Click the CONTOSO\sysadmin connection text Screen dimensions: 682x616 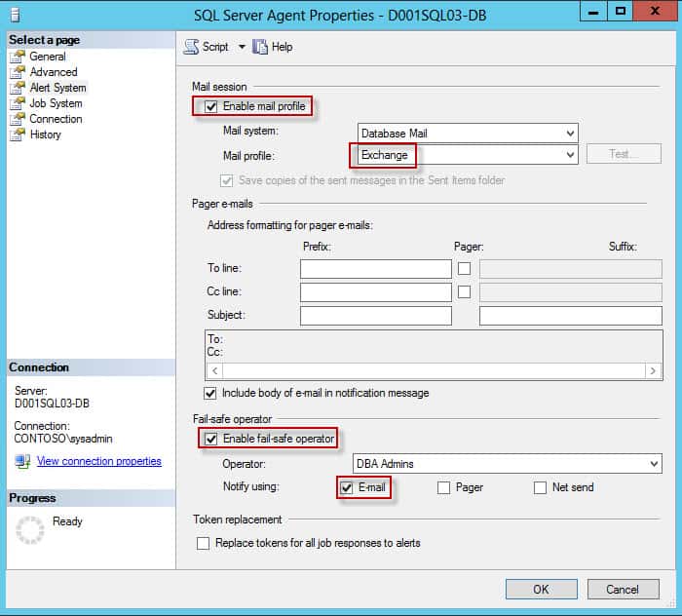pyautogui.click(x=63, y=439)
